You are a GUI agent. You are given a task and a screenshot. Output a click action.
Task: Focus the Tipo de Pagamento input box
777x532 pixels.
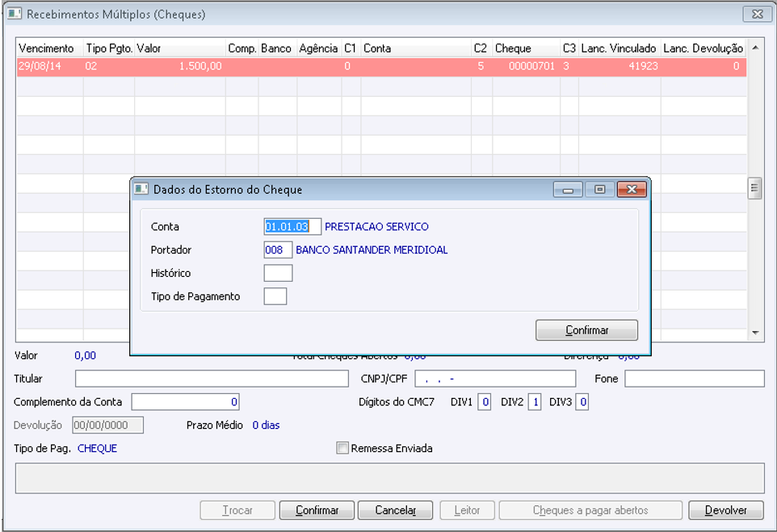[275, 297]
